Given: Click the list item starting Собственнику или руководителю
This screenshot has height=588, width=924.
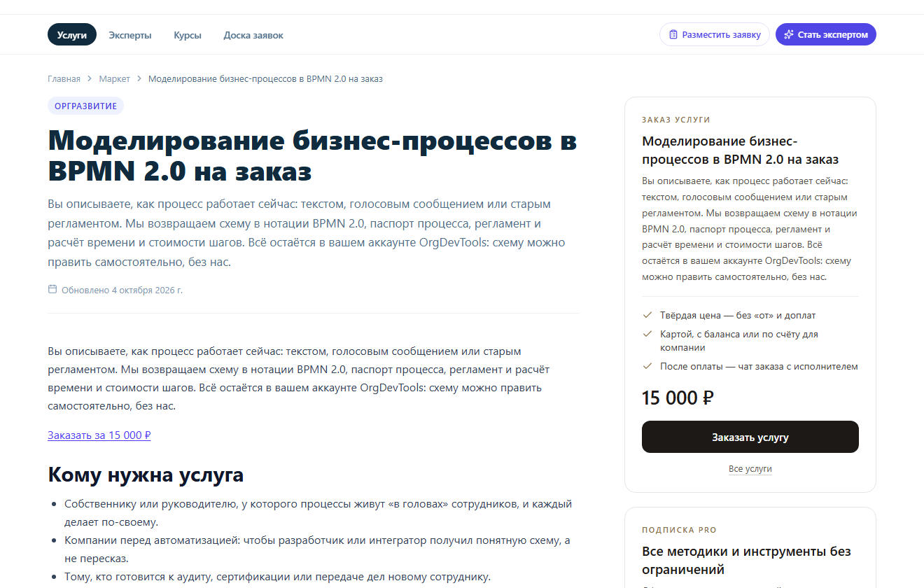Looking at the screenshot, I should pyautogui.click(x=318, y=513).
